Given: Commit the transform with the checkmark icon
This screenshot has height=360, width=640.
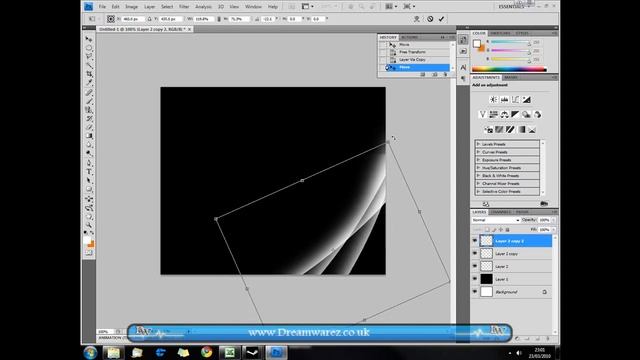Looking at the screenshot, I should tap(441, 19).
